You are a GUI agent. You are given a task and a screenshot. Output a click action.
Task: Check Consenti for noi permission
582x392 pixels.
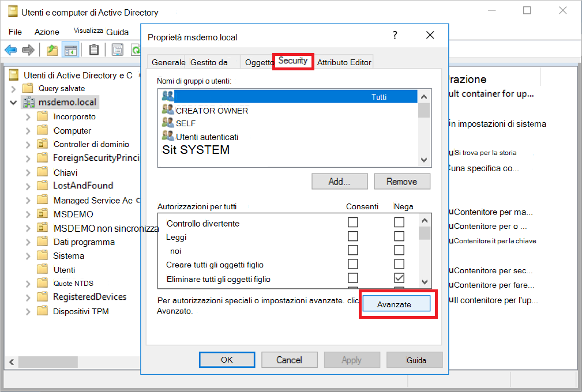pos(352,250)
